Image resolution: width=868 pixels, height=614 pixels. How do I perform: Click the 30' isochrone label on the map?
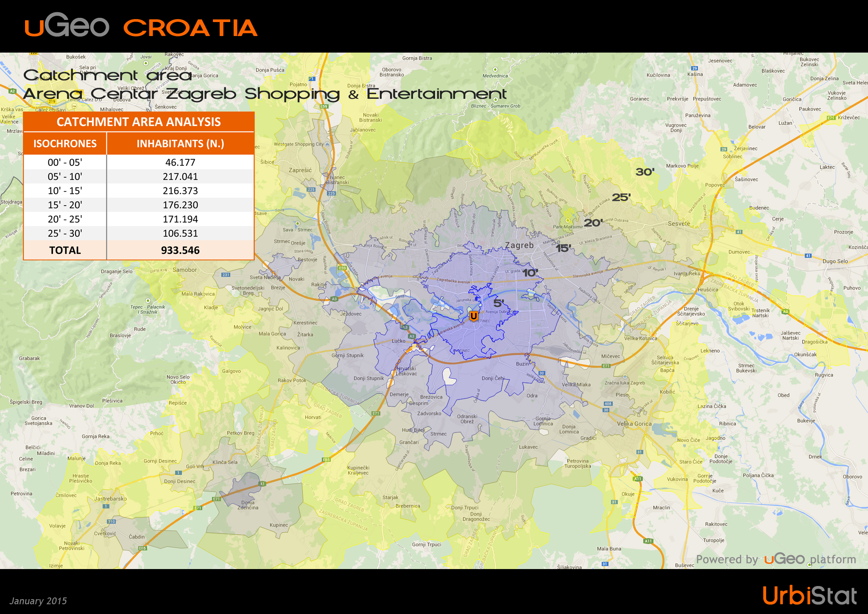tap(645, 172)
